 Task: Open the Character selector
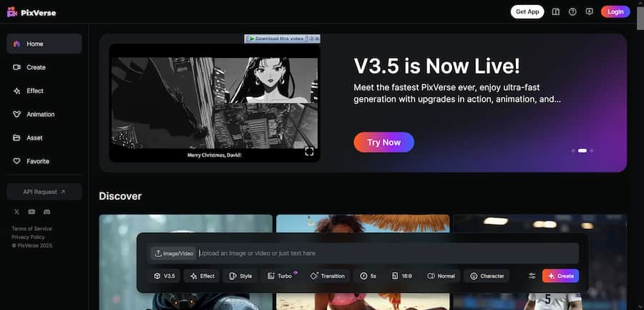(x=487, y=276)
